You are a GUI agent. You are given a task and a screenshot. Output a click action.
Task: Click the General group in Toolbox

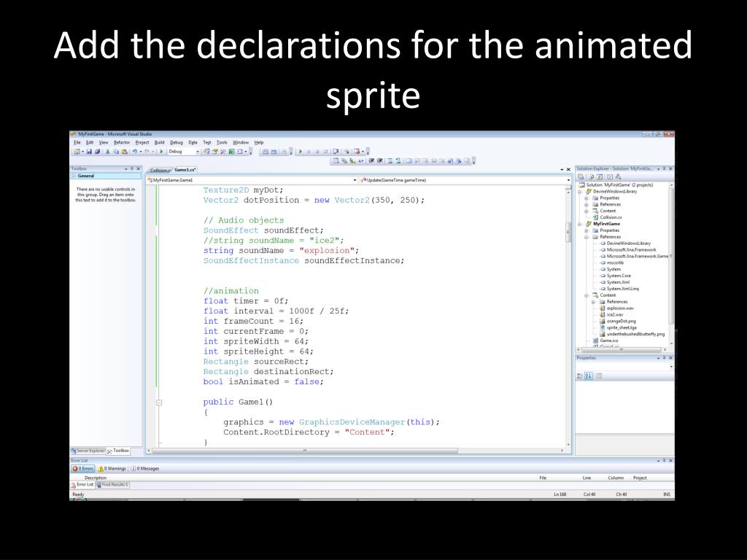pos(106,176)
